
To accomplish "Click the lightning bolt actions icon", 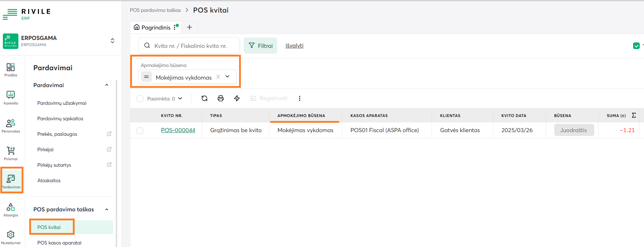I will [237, 98].
